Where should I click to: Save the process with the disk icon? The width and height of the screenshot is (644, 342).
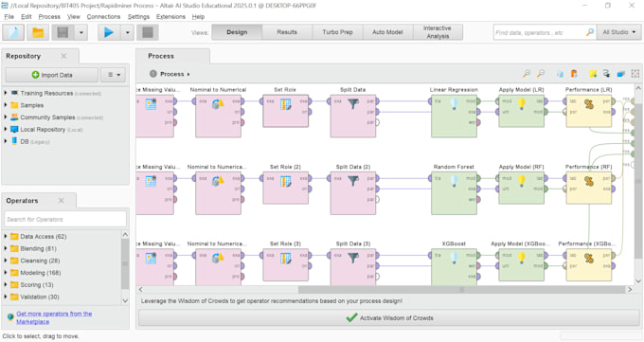click(x=63, y=32)
